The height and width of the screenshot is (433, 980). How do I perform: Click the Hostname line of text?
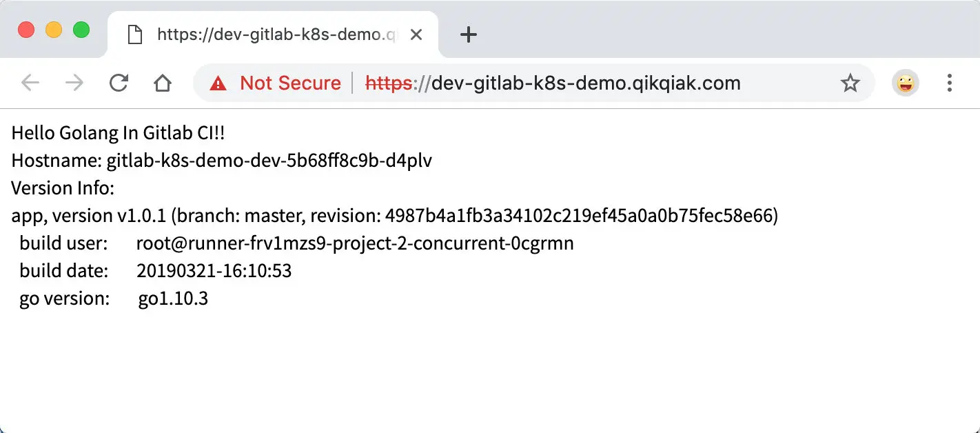[x=221, y=161]
